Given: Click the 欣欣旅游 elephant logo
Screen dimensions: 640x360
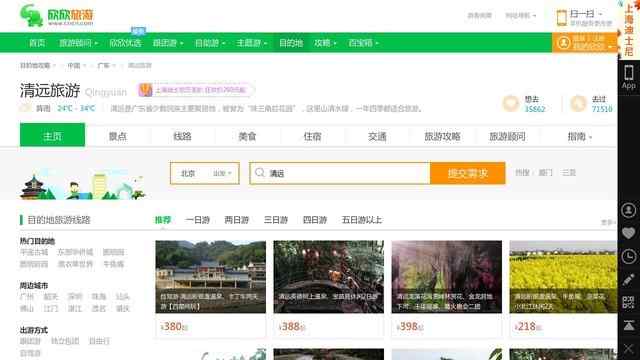Looking at the screenshot, I should click(57, 16).
